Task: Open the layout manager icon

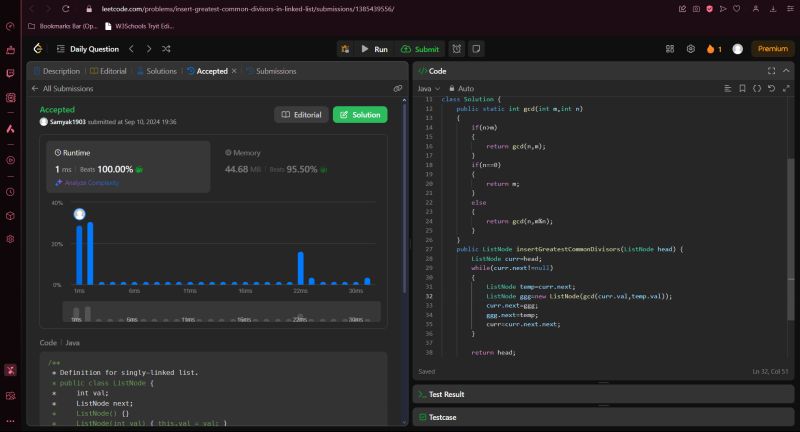Action: (670, 49)
